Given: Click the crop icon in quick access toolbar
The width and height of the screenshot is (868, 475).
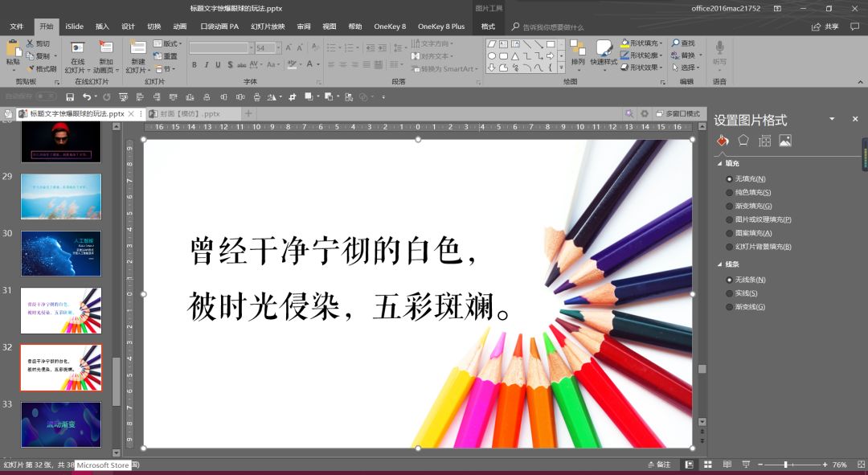Looking at the screenshot, I should pyautogui.click(x=293, y=97).
